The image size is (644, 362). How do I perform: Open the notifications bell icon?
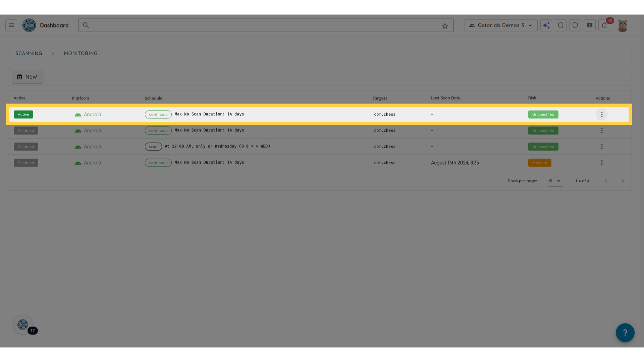604,25
